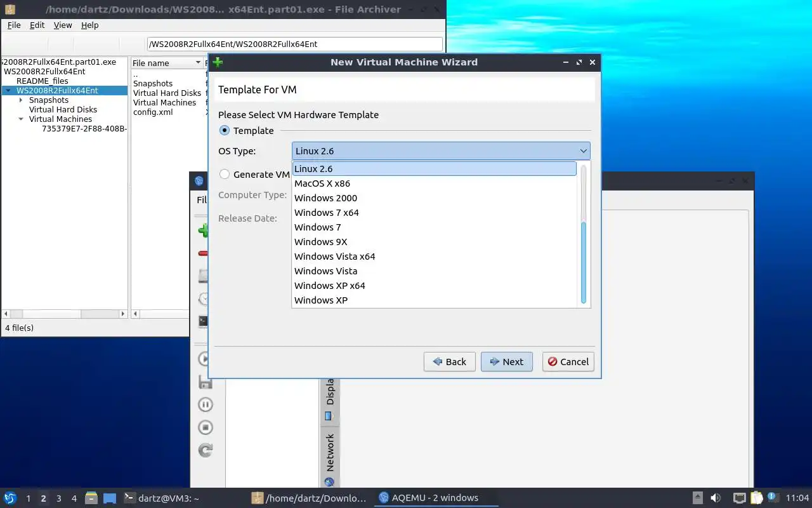Open the Edit menu in File Archiver
812x508 pixels.
(37, 25)
